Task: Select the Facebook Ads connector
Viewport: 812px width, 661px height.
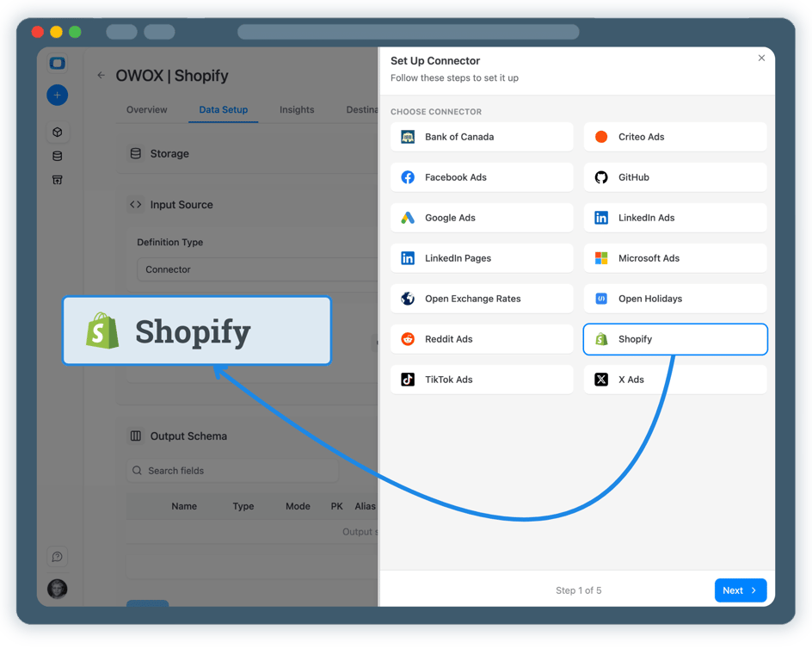Action: tap(482, 177)
